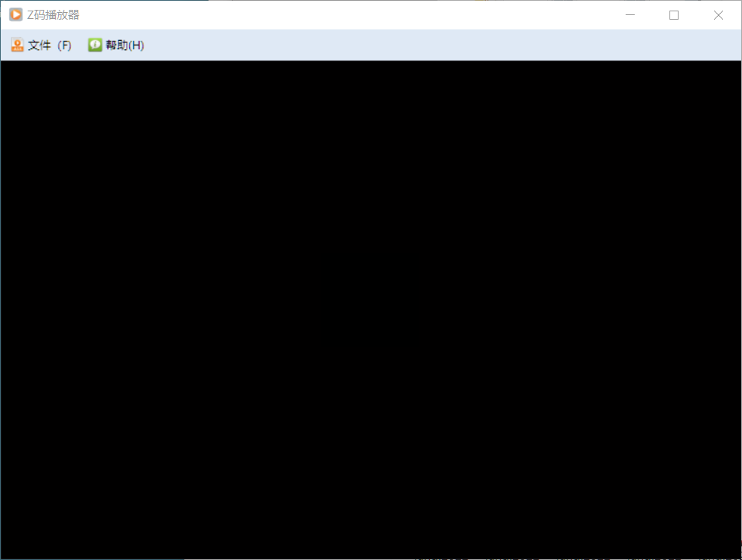Screen dimensions: 742x560
Task: Close the Z码播放器 window
Action: pyautogui.click(x=719, y=14)
